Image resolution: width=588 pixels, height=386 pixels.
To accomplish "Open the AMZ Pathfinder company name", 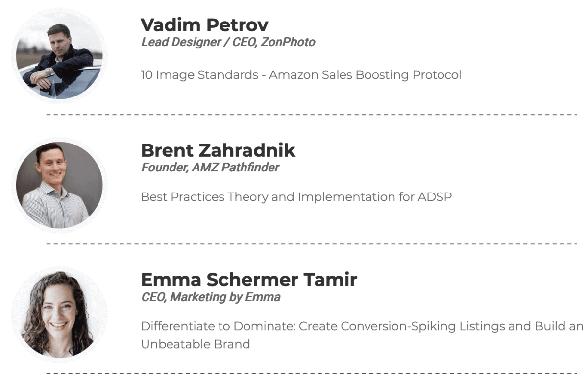I will tap(235, 168).
